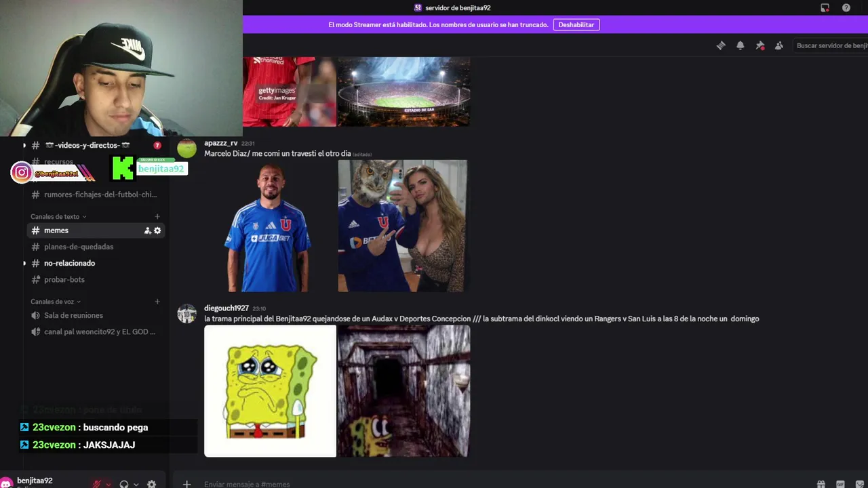The image size is (868, 488).
Task: Open the probar-bots channel
Action: [x=95, y=279]
